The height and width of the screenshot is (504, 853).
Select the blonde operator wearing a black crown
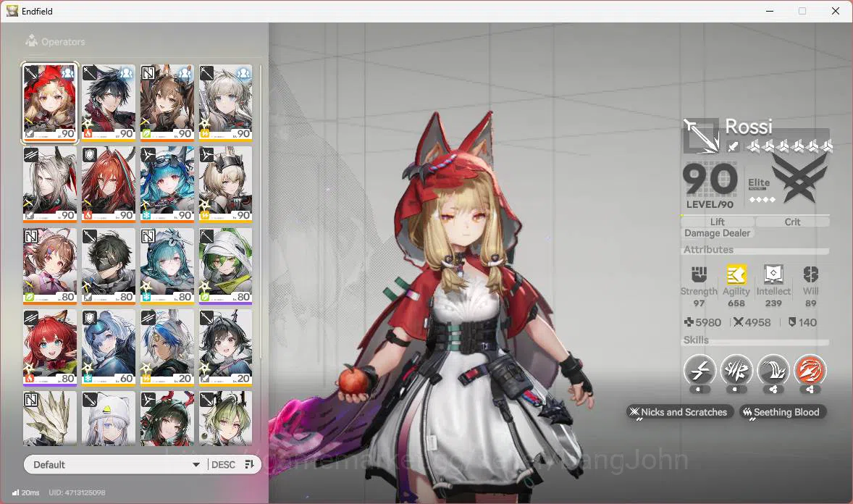pyautogui.click(x=226, y=184)
